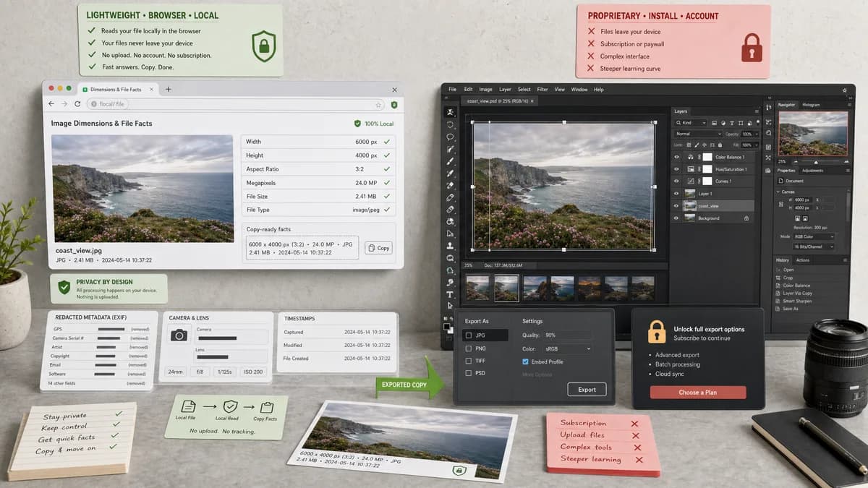Select the Path Selection arrow tool

(x=450, y=306)
